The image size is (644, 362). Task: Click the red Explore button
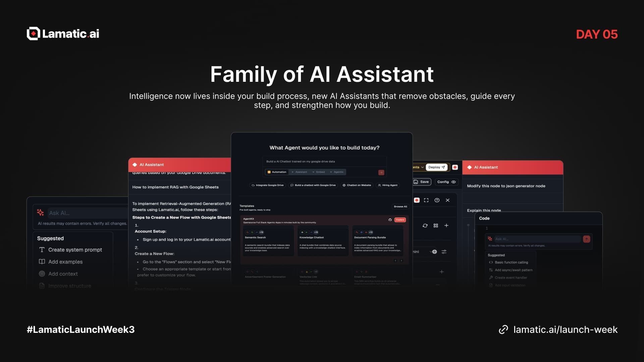[400, 220]
